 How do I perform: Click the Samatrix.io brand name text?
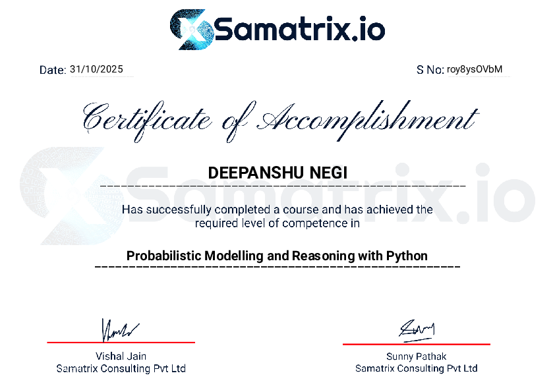click(x=300, y=30)
